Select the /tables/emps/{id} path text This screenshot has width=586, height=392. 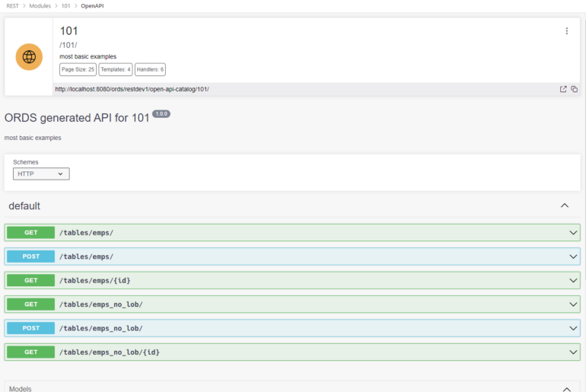point(95,281)
